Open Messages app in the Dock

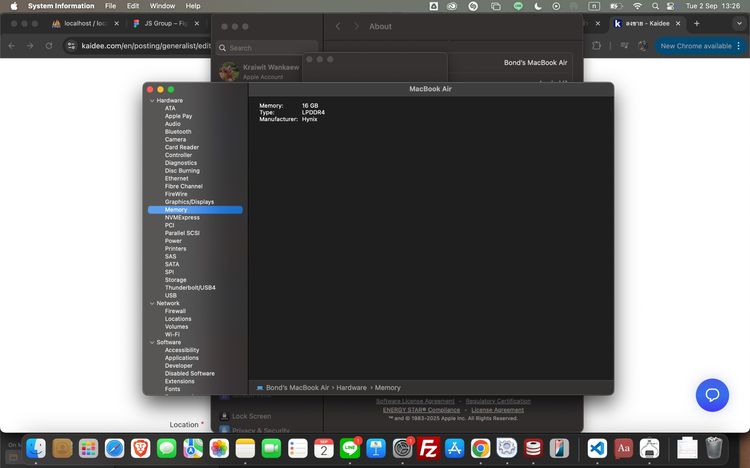pos(166,448)
